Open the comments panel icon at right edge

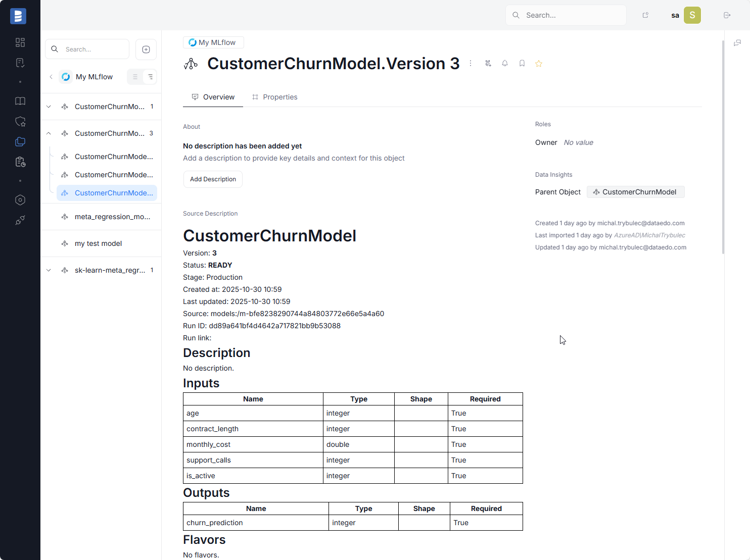pos(737,43)
